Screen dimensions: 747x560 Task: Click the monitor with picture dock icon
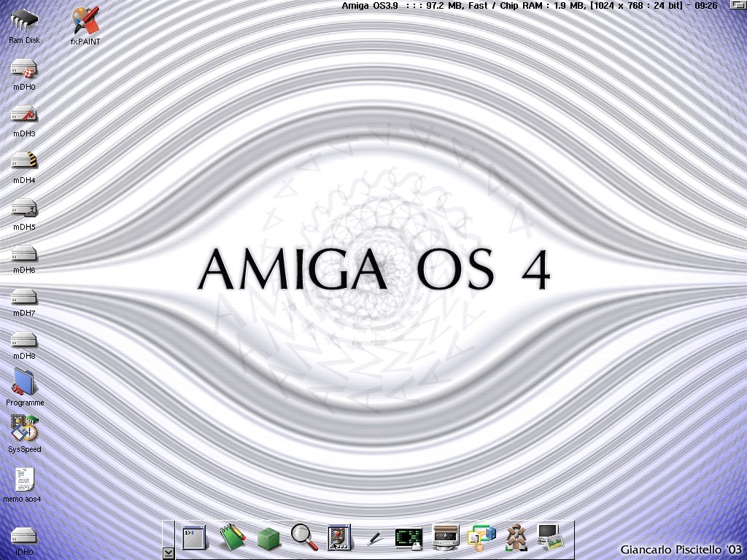tap(550, 537)
